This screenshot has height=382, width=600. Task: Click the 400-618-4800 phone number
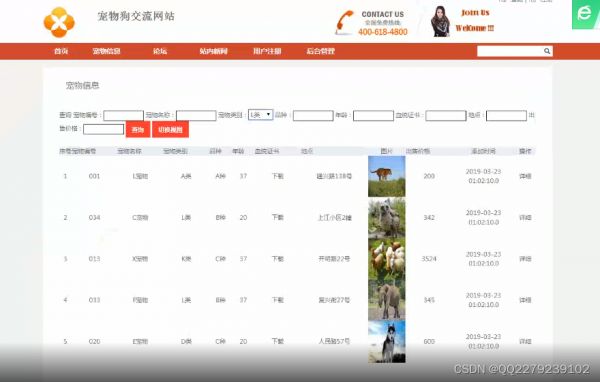pyautogui.click(x=383, y=32)
